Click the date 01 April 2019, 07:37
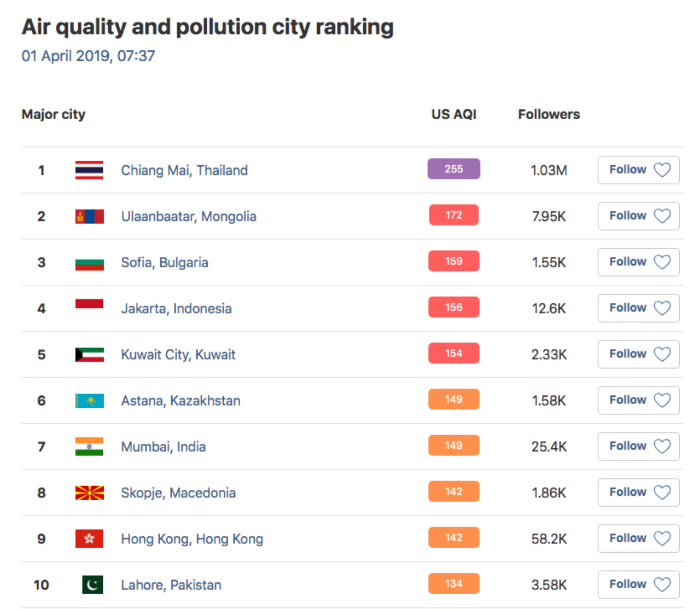 (x=88, y=56)
